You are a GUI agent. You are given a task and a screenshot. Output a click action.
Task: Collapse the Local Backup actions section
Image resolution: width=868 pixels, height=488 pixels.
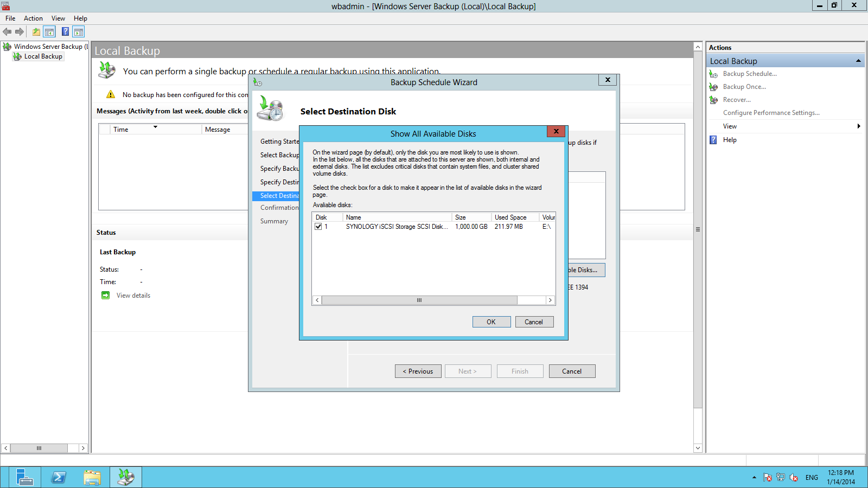pyautogui.click(x=858, y=61)
